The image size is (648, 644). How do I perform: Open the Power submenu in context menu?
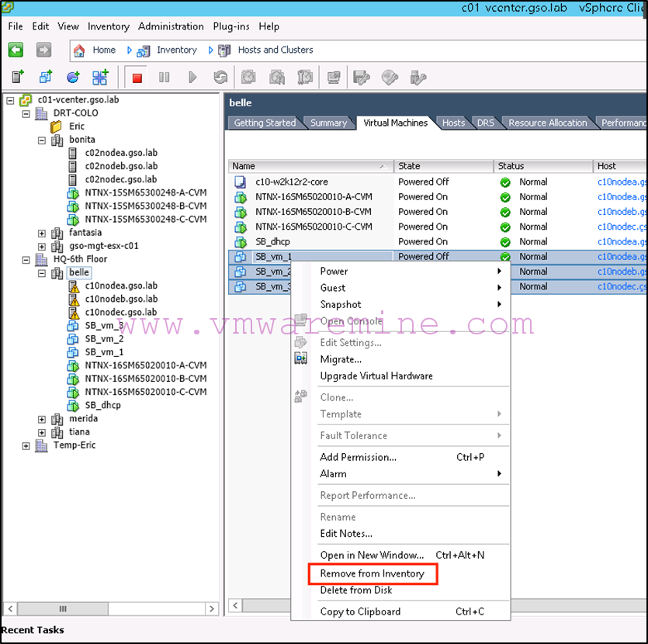coord(411,272)
